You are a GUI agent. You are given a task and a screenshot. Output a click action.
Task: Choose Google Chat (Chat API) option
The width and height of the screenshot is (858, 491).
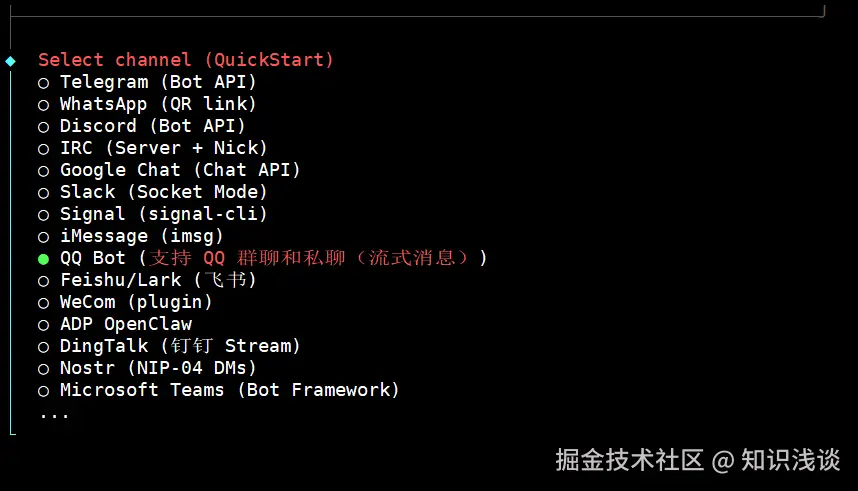click(44, 171)
